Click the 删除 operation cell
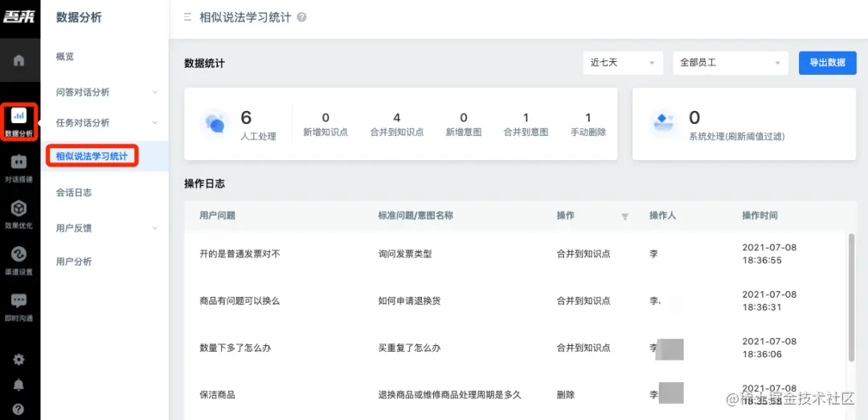The image size is (868, 420). pyautogui.click(x=565, y=395)
